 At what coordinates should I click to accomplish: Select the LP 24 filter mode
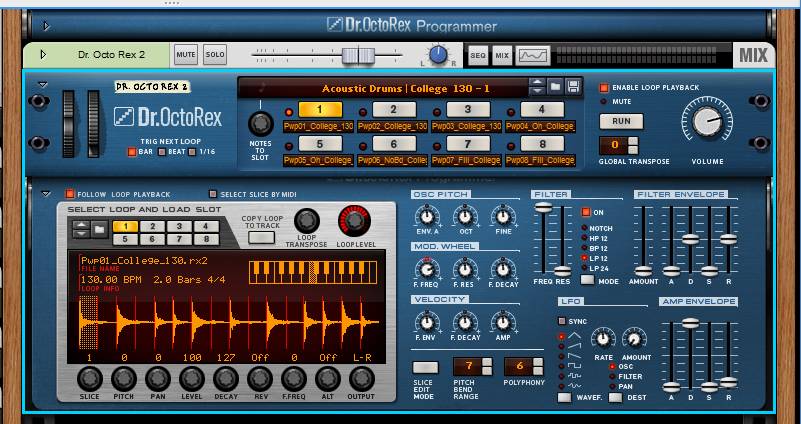click(x=584, y=268)
